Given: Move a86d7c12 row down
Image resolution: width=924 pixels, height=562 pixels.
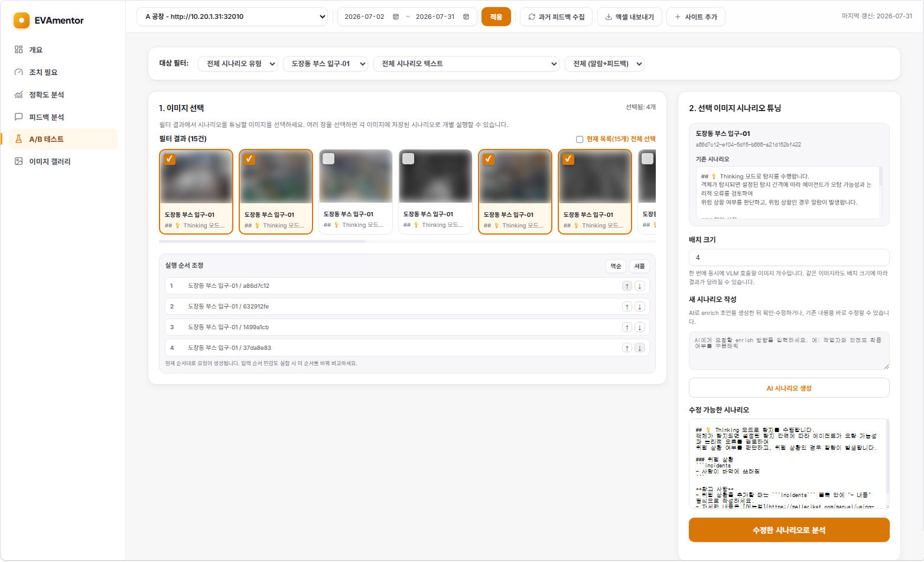Looking at the screenshot, I should point(639,286).
